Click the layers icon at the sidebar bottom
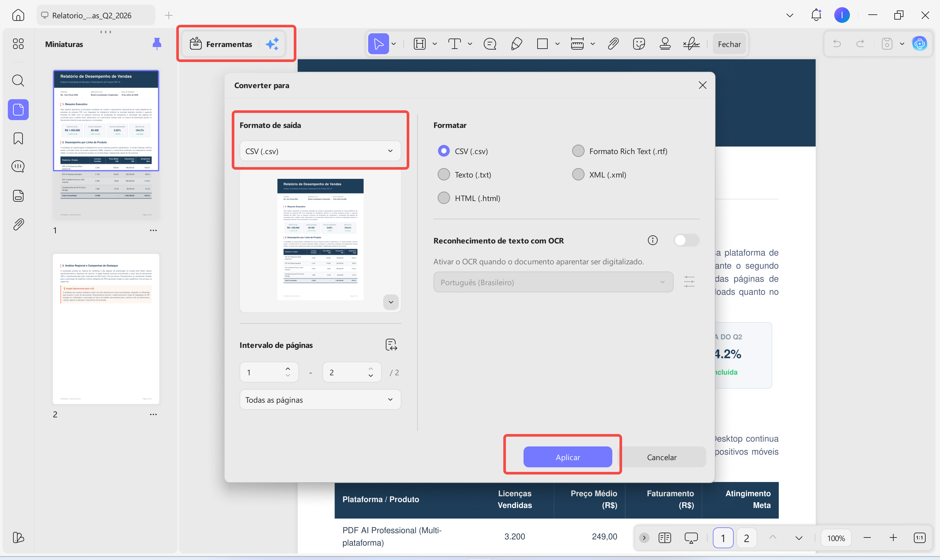The image size is (940, 560). (18, 537)
